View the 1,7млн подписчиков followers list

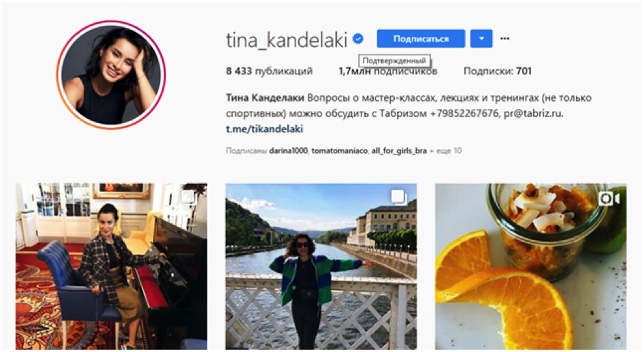(x=388, y=71)
